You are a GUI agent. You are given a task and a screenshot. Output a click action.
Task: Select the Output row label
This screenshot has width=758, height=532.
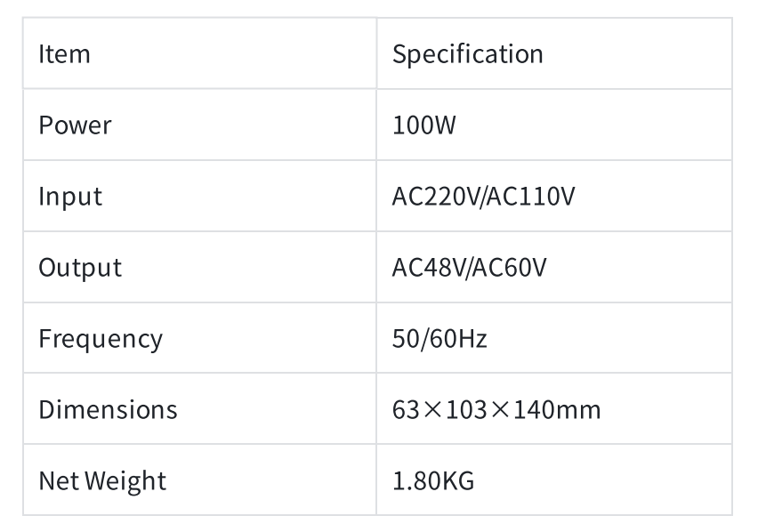(80, 268)
